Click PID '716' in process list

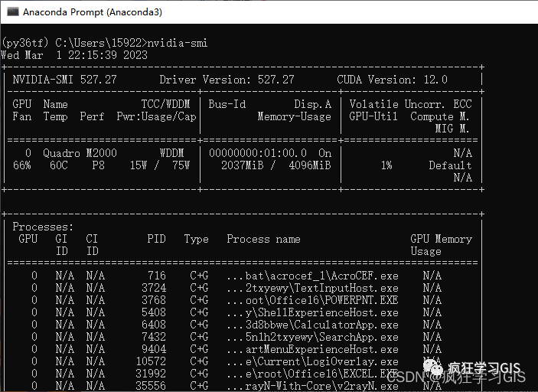coord(157,276)
